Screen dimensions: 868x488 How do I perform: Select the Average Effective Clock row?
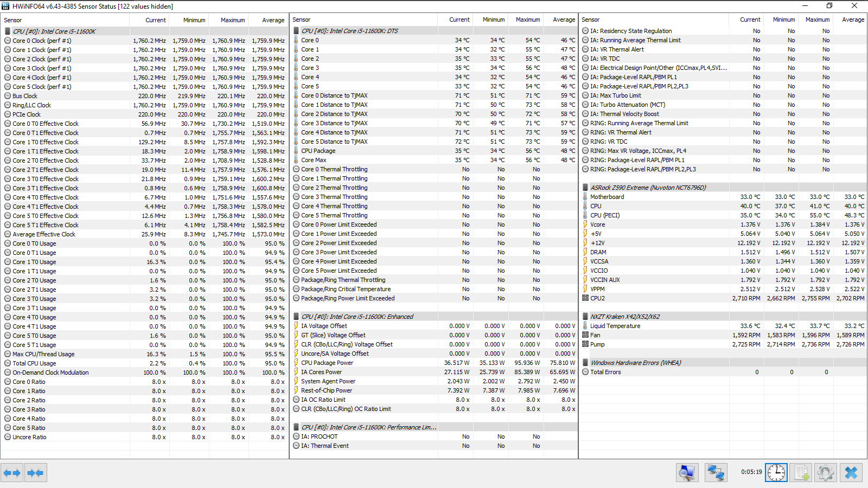[144, 234]
